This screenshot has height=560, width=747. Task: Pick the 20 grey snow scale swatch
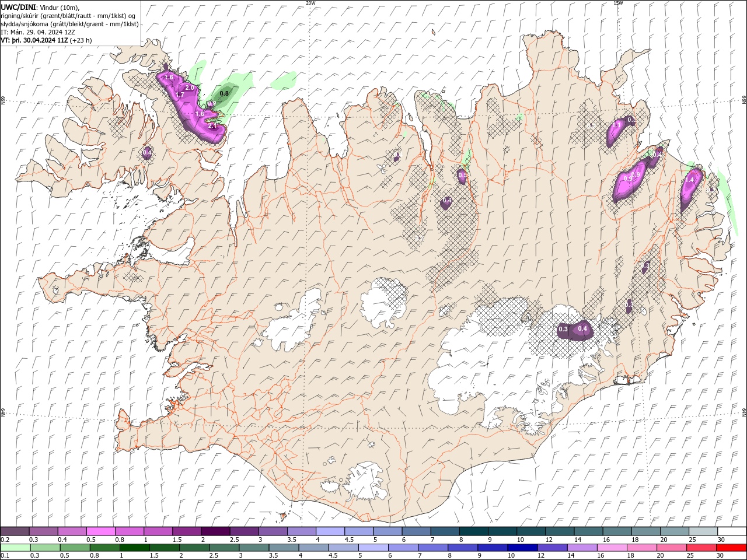click(673, 531)
